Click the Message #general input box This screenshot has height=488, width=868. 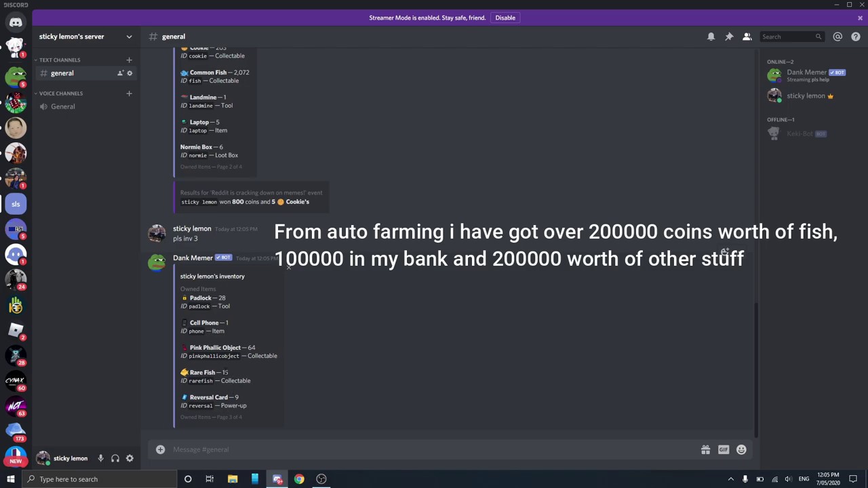pyautogui.click(x=434, y=449)
